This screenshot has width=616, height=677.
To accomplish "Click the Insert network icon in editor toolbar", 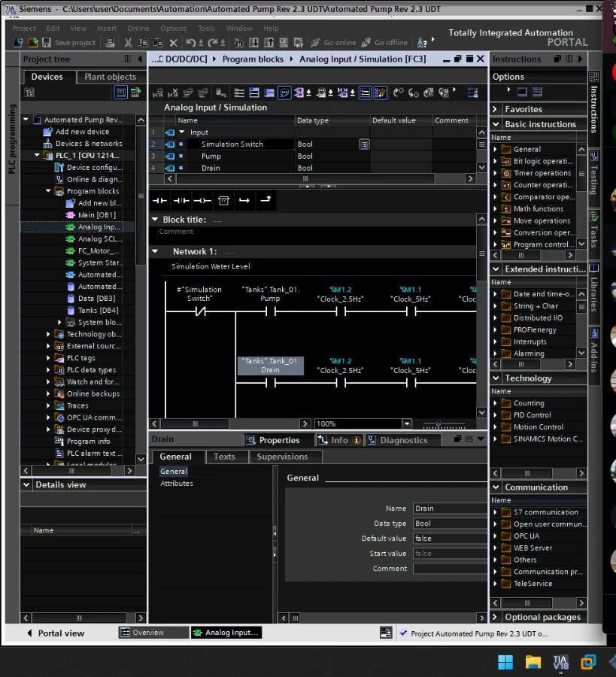I will [x=158, y=93].
